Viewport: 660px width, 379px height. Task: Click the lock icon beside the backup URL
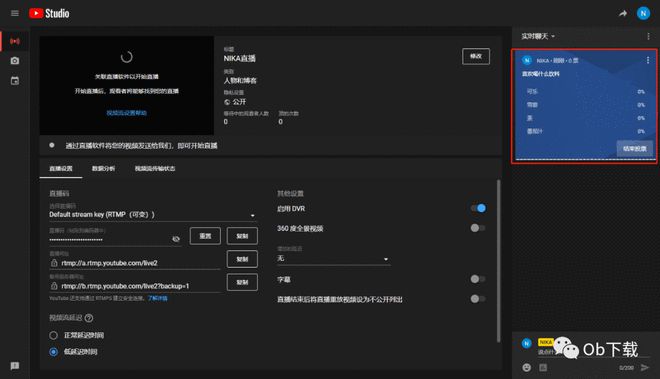coord(54,286)
